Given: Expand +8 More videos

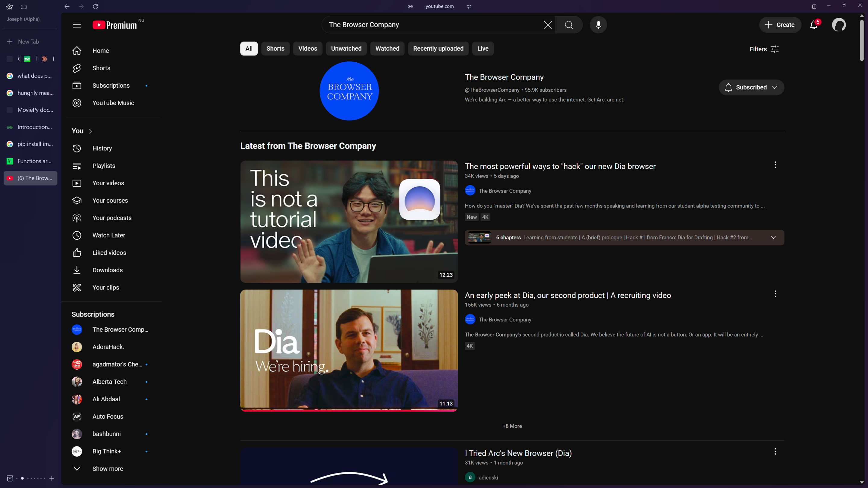Looking at the screenshot, I should (512, 426).
